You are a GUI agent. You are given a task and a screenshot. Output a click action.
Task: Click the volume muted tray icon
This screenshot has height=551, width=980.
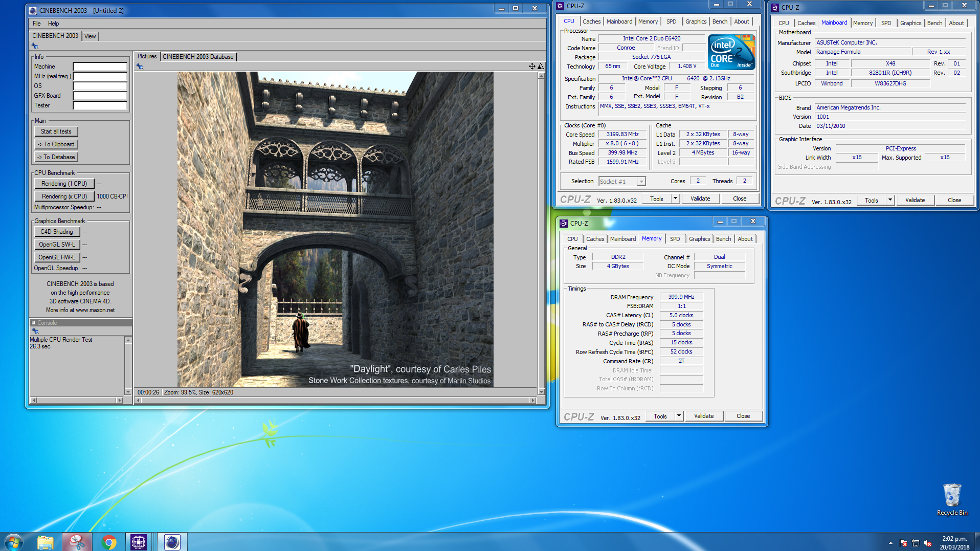(x=928, y=543)
